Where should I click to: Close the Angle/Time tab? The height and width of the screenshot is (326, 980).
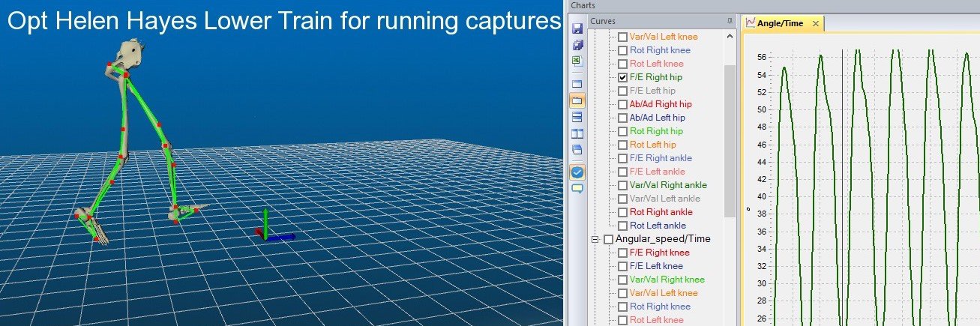(816, 24)
